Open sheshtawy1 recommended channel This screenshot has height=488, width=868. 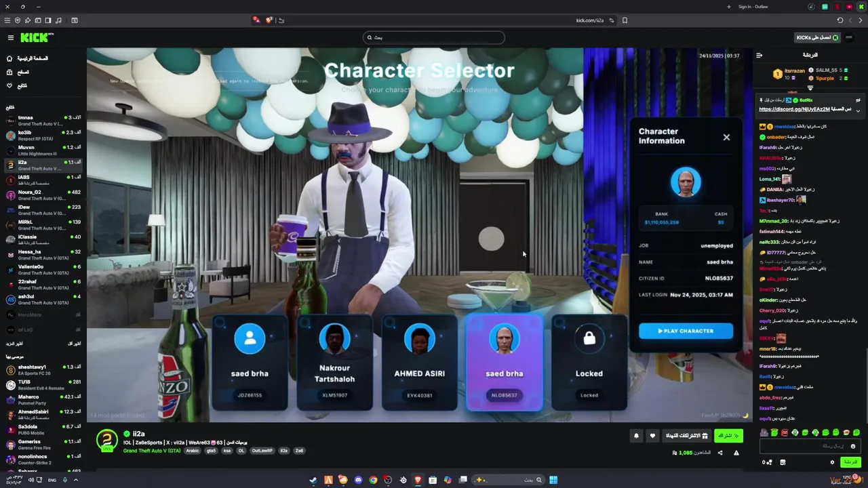tap(43, 370)
